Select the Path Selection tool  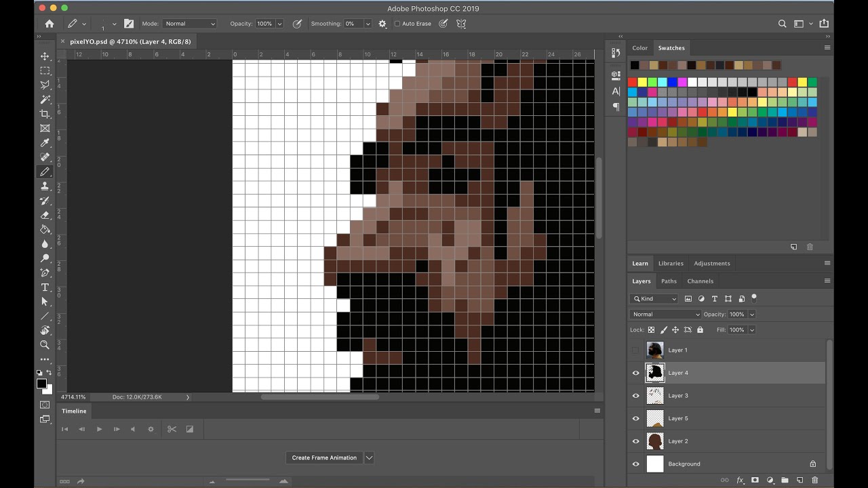coord(45,302)
